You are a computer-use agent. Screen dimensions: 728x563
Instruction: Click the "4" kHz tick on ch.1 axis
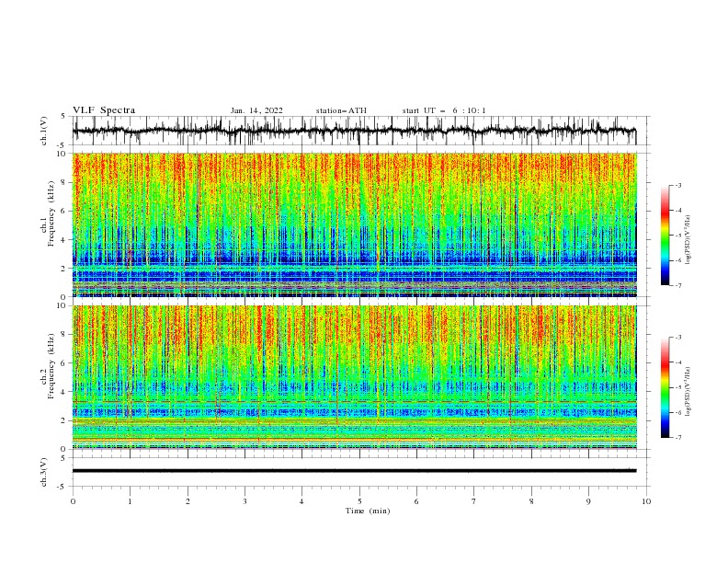click(x=64, y=240)
